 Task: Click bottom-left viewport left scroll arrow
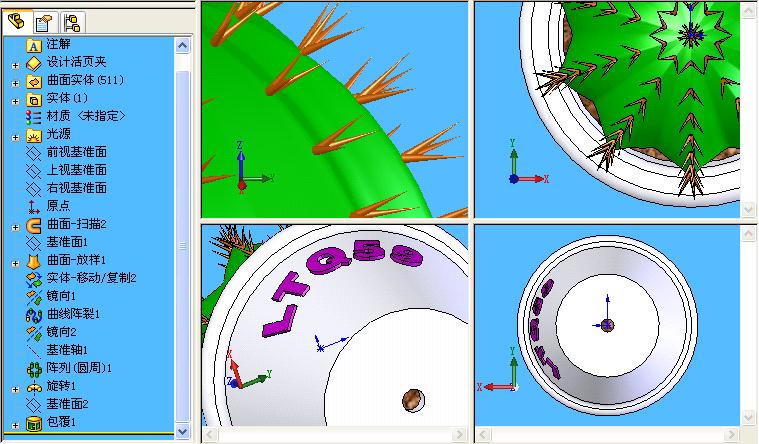210,434
